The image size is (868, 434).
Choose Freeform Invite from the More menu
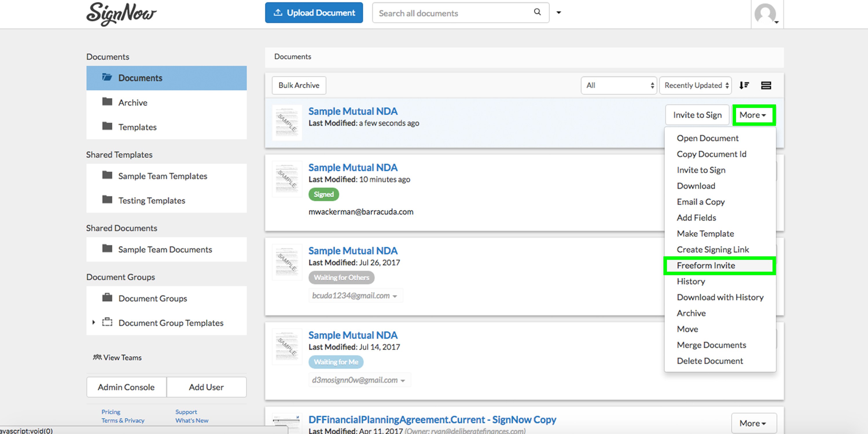click(706, 266)
